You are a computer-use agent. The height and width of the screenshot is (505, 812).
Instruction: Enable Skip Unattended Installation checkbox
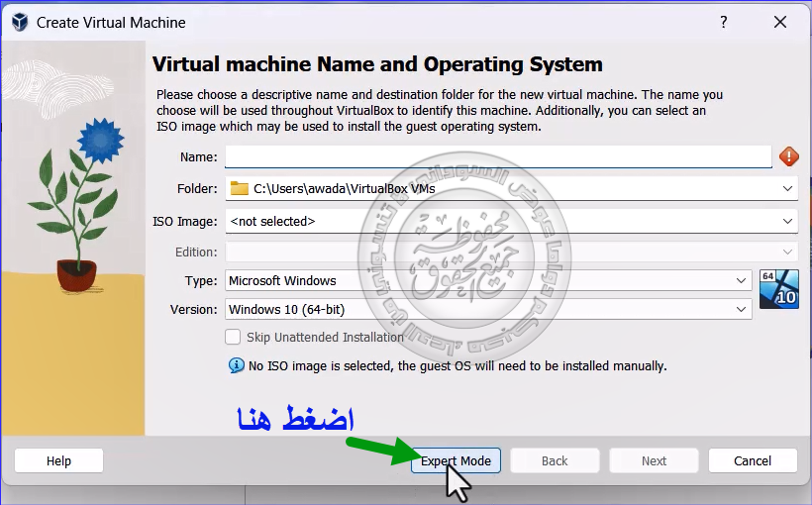point(234,337)
